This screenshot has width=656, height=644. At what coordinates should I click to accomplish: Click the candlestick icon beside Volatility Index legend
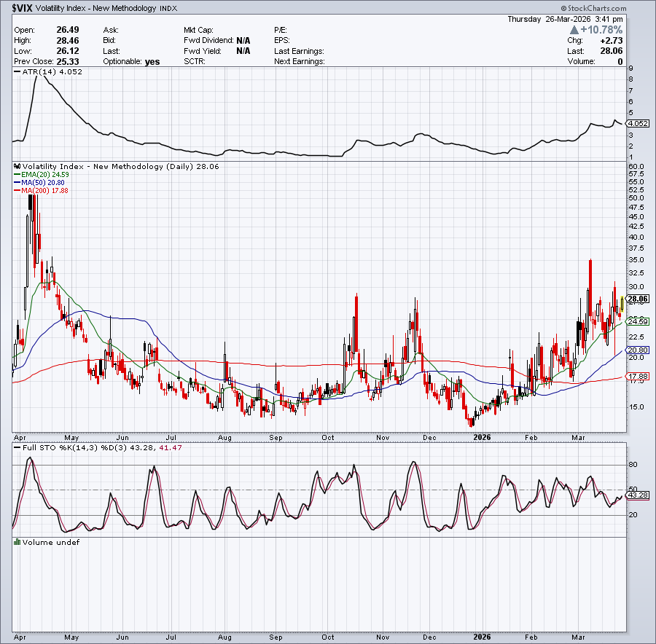click(17, 166)
